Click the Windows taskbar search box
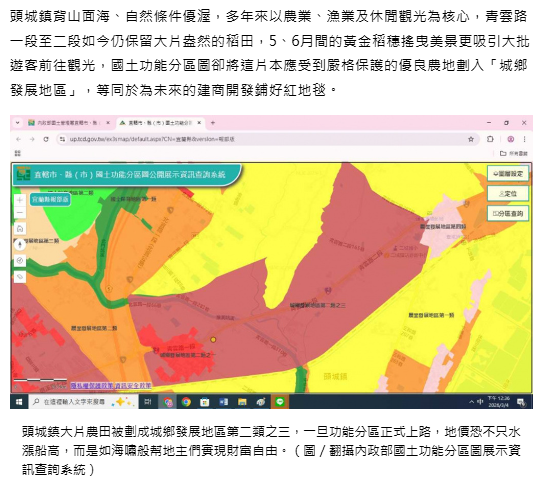Image resolution: width=545 pixels, height=486 pixels. (83, 402)
